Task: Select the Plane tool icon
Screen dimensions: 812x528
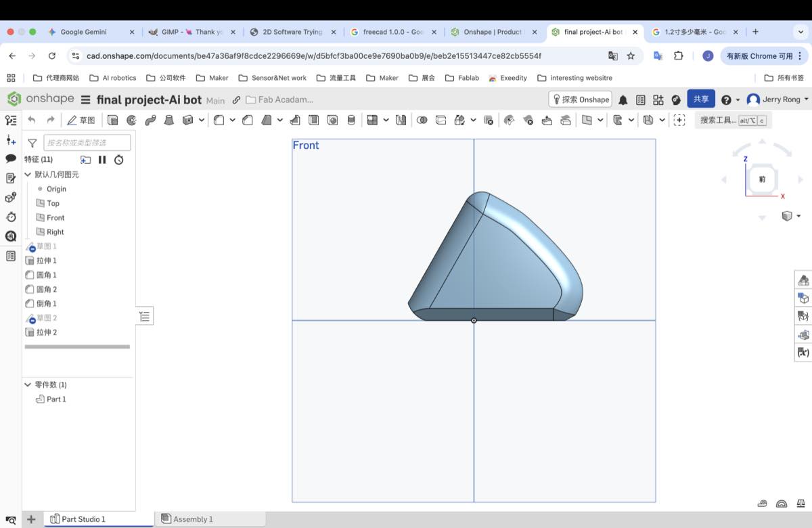Action: (x=587, y=120)
